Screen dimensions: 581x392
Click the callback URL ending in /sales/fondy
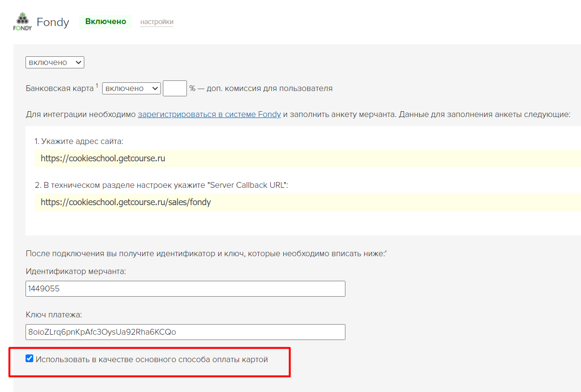(x=126, y=202)
